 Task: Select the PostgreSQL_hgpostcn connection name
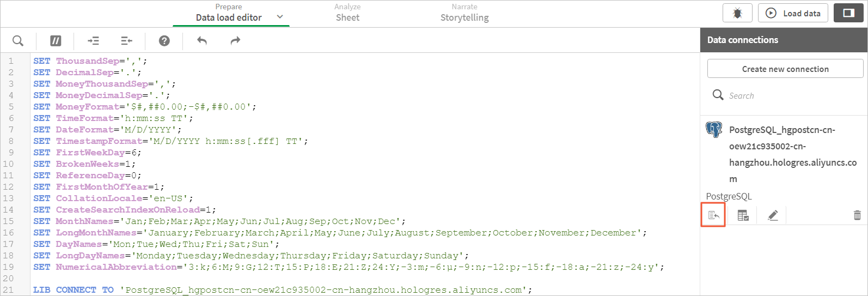(793, 154)
